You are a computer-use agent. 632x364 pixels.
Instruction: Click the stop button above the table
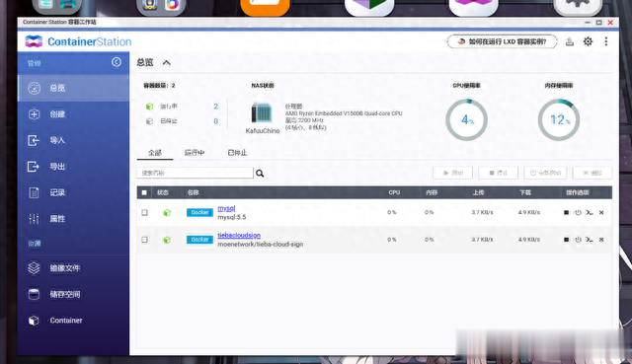(498, 173)
